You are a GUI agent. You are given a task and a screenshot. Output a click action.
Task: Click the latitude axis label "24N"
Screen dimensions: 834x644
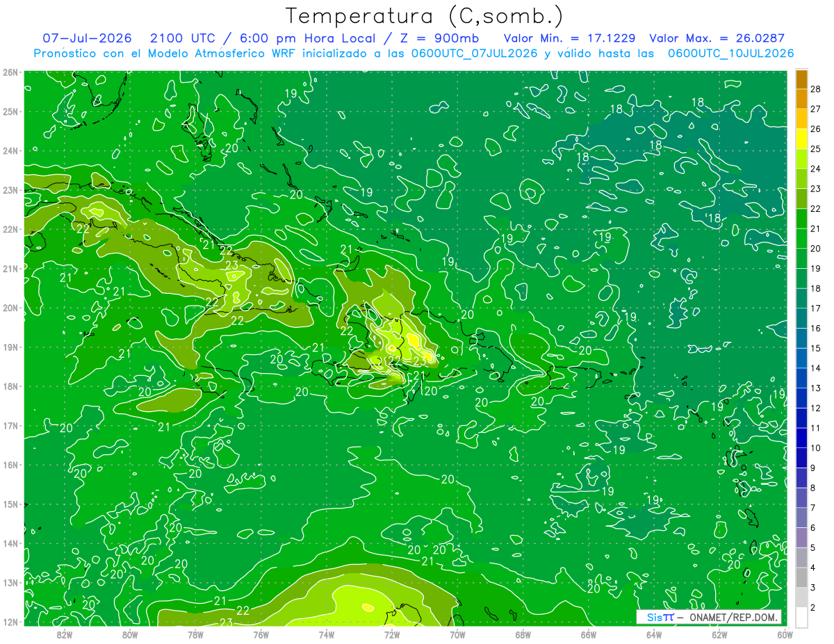[x=10, y=151]
